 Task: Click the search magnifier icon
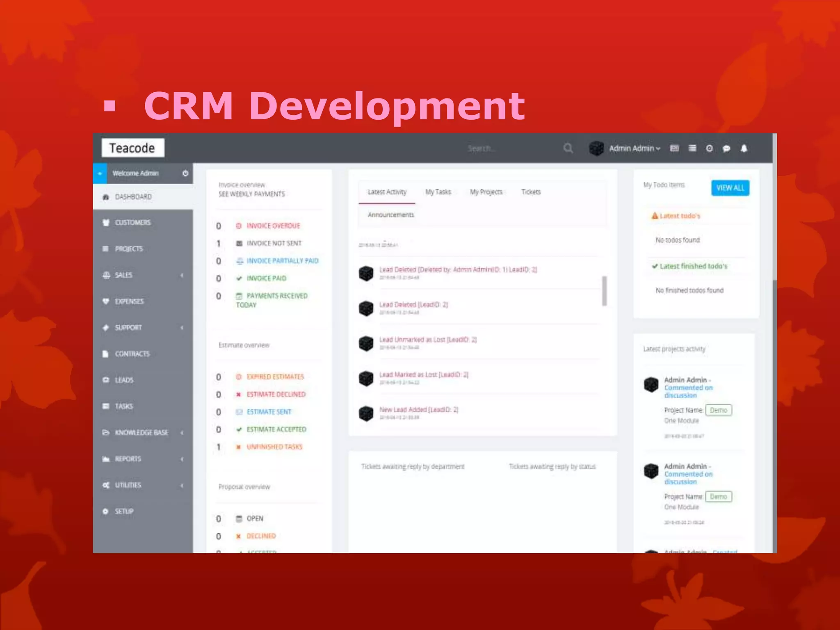point(568,148)
